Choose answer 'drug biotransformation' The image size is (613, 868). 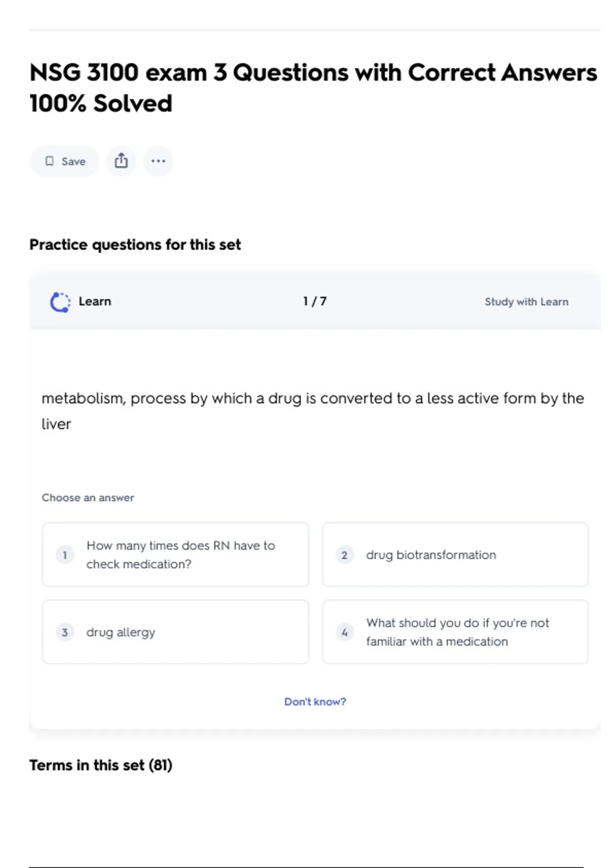(431, 555)
